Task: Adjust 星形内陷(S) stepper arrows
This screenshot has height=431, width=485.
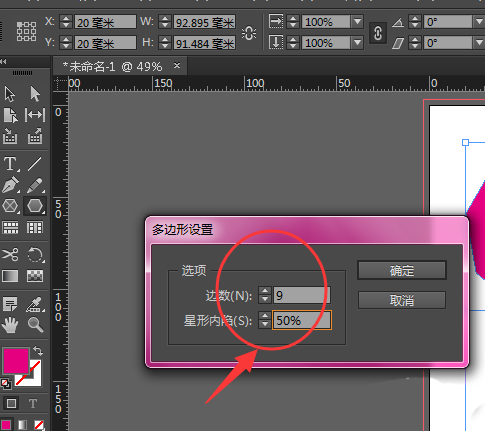Action: pos(265,320)
